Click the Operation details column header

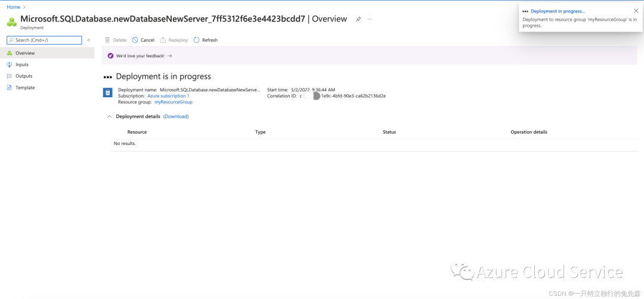(x=529, y=132)
